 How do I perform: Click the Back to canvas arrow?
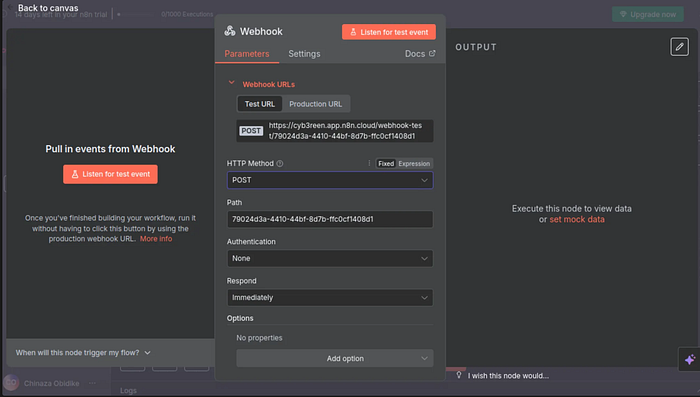pos(10,7)
